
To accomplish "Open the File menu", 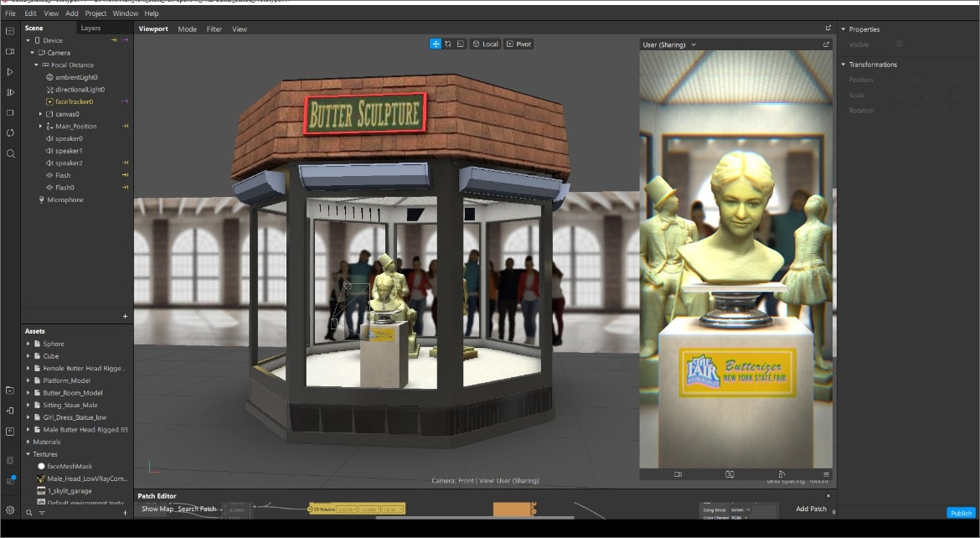I will coord(10,13).
